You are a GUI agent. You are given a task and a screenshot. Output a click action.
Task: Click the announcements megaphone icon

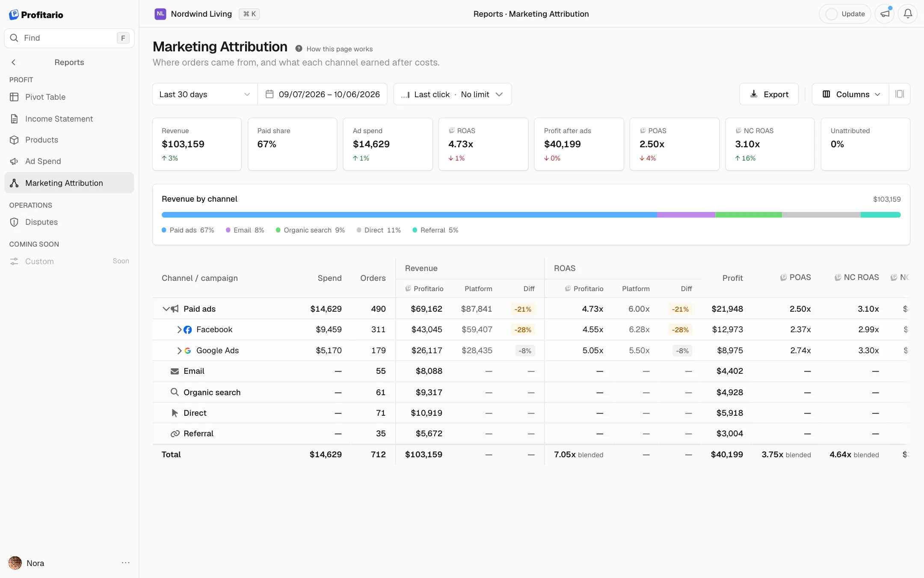(885, 14)
